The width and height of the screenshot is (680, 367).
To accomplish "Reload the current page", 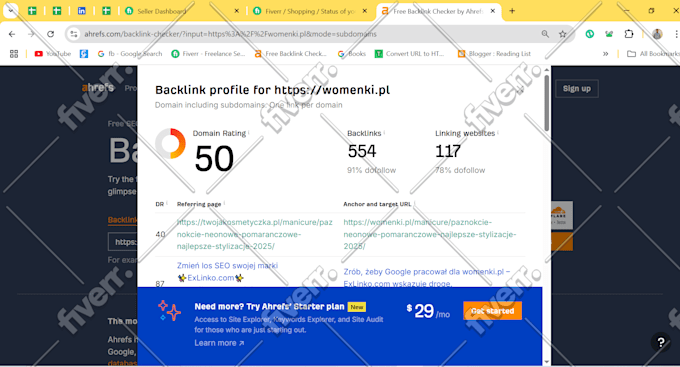I will [51, 34].
